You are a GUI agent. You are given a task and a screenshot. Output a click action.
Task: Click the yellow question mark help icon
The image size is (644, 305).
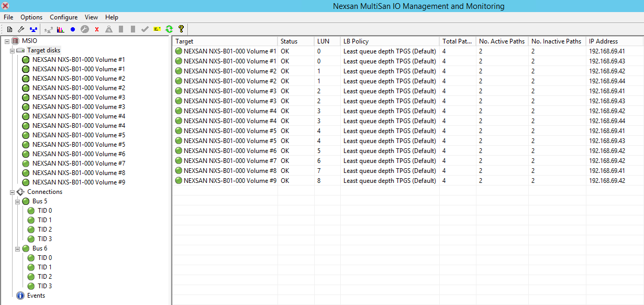pos(181,29)
